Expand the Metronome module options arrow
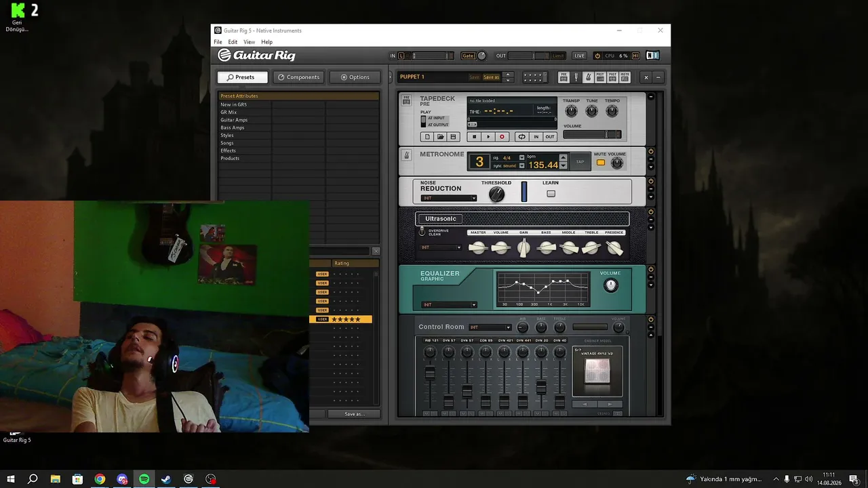 point(651,167)
